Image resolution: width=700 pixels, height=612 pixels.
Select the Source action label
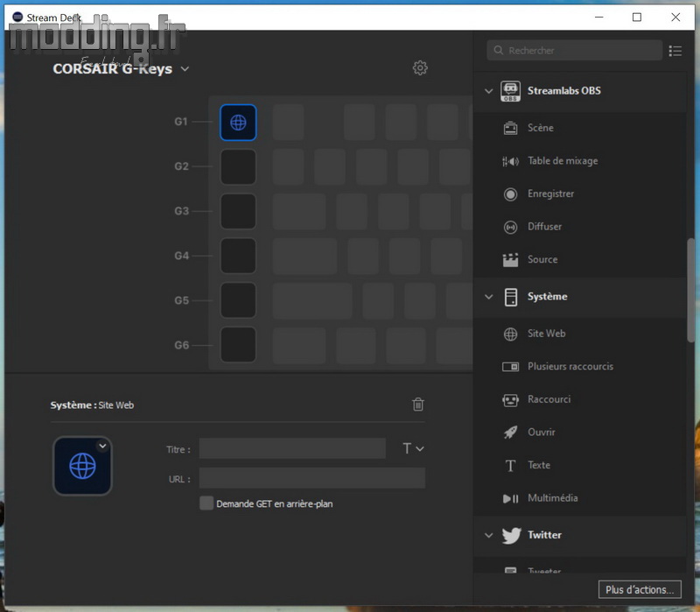pyautogui.click(x=542, y=259)
